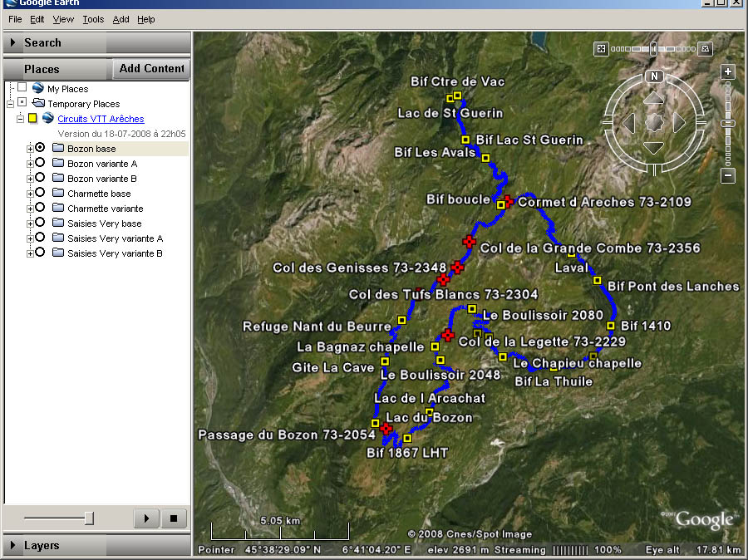748x560 pixels.
Task: Expand the Search panel
Action: click(13, 42)
